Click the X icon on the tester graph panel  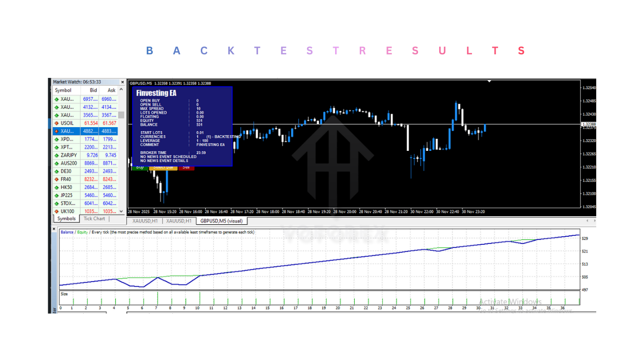[x=54, y=228]
